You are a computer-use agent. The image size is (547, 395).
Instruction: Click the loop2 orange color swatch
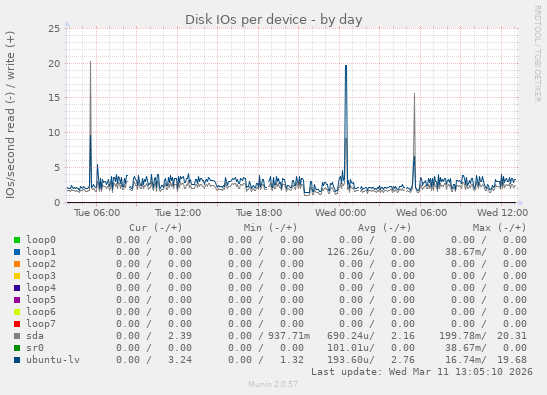point(17,264)
